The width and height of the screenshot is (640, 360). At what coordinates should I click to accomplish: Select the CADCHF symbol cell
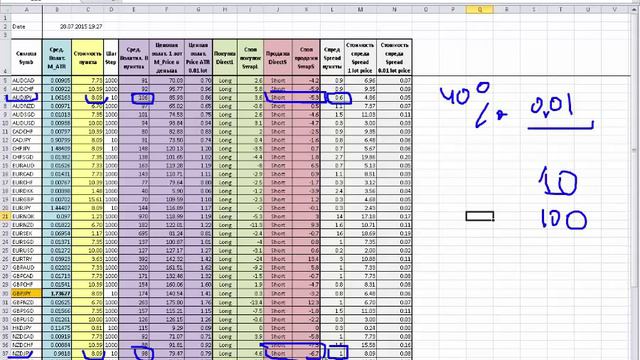click(x=27, y=131)
